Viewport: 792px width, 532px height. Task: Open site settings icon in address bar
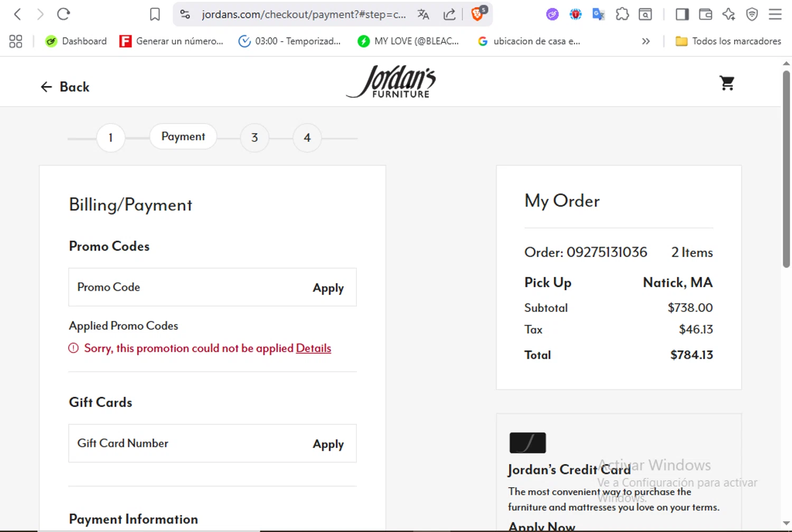[185, 14]
